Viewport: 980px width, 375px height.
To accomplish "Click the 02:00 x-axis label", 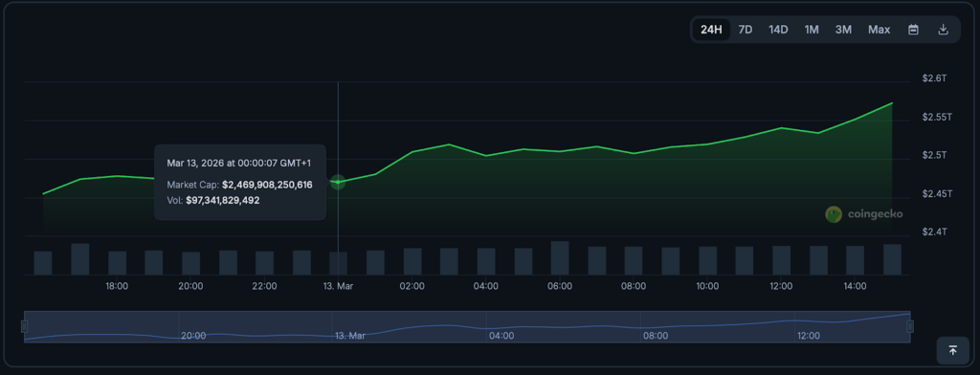I will pos(412,286).
